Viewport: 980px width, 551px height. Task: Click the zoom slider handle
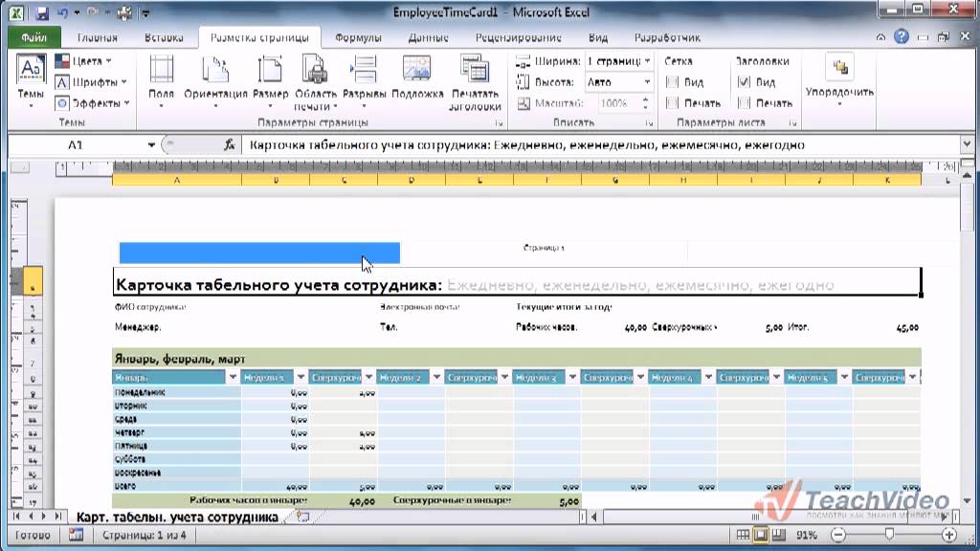[x=889, y=535]
